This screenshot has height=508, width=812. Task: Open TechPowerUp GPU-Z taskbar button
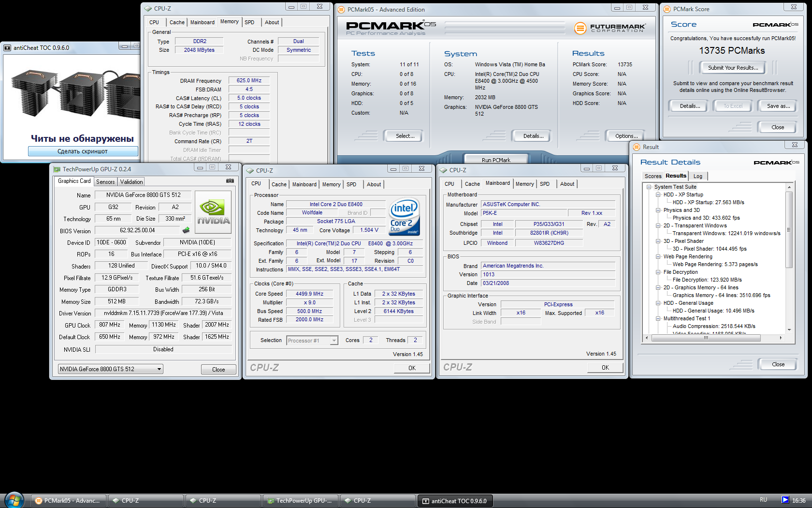pyautogui.click(x=301, y=501)
